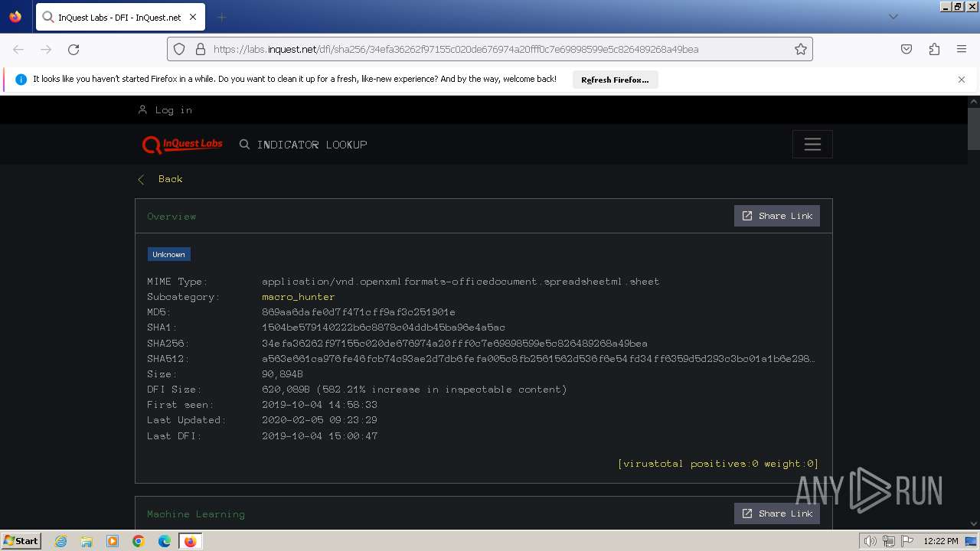Open macro_hunter subcategory link
The height and width of the screenshot is (551, 980).
click(299, 297)
